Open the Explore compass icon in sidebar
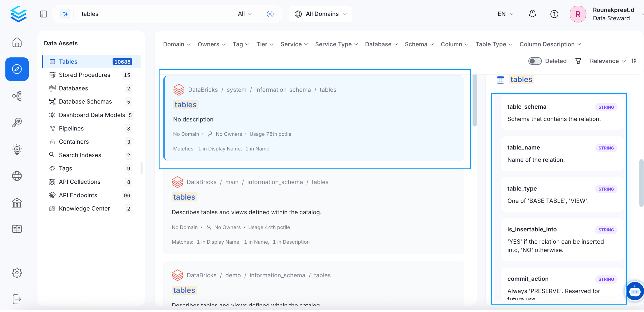This screenshot has width=644, height=312. (17, 69)
